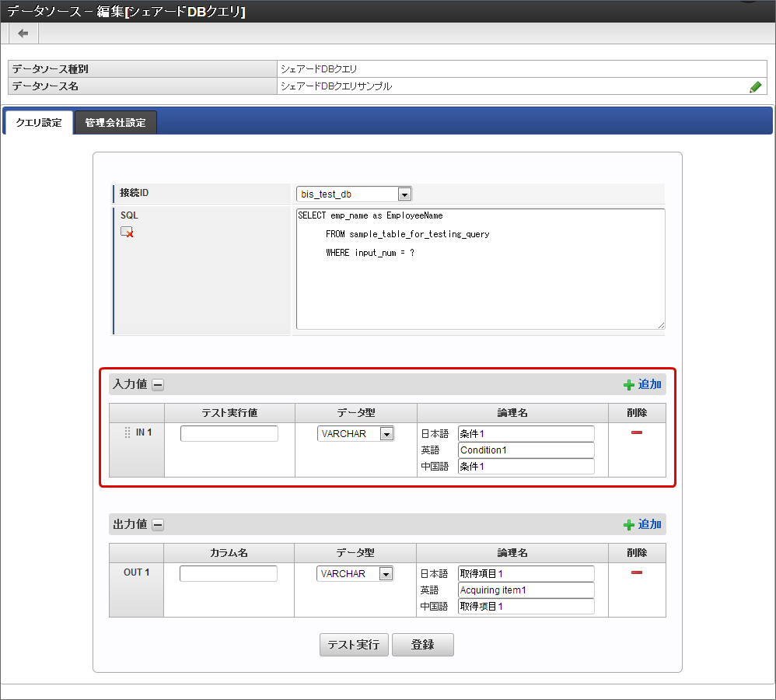Switch to the 管理会社設定 tab

click(115, 123)
